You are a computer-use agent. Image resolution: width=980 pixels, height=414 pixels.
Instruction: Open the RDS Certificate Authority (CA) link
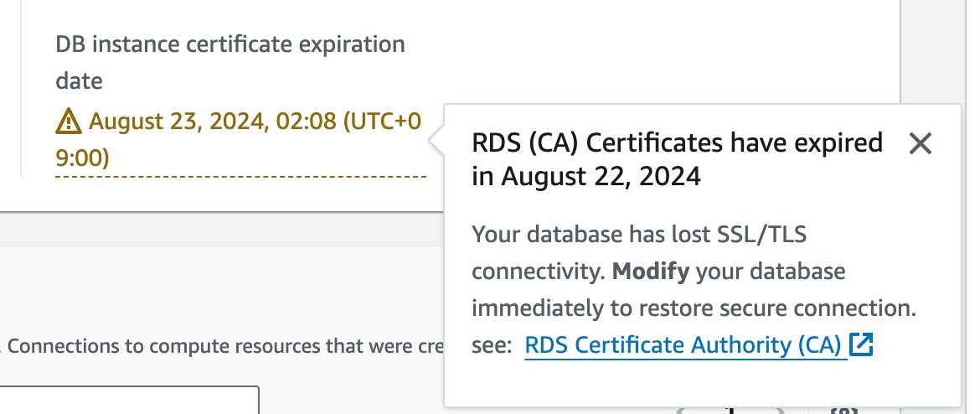[683, 345]
